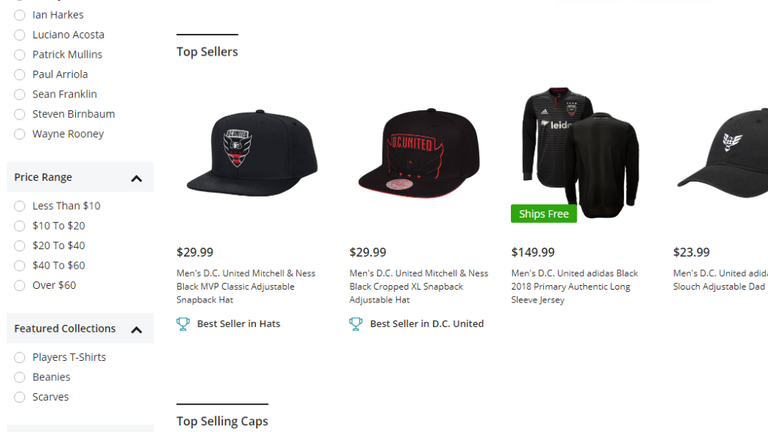Screen dimensions: 768x432
Task: Click the trophy icon beside Best Seller in D.C. United
Action: [356, 324]
